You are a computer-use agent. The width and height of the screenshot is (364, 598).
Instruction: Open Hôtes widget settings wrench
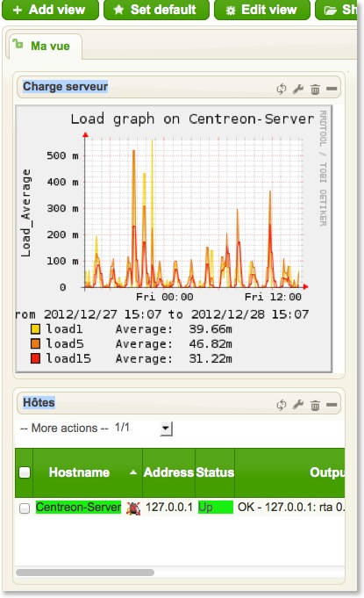tap(298, 405)
